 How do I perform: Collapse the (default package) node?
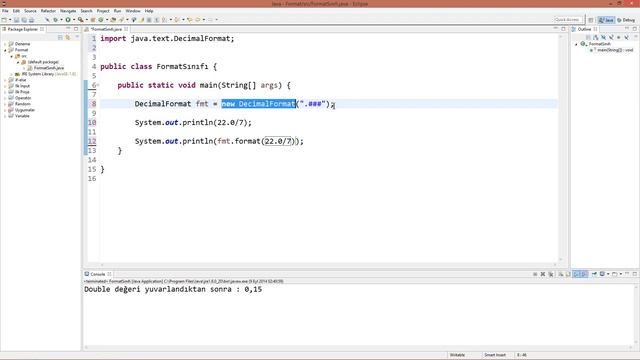click(18, 62)
